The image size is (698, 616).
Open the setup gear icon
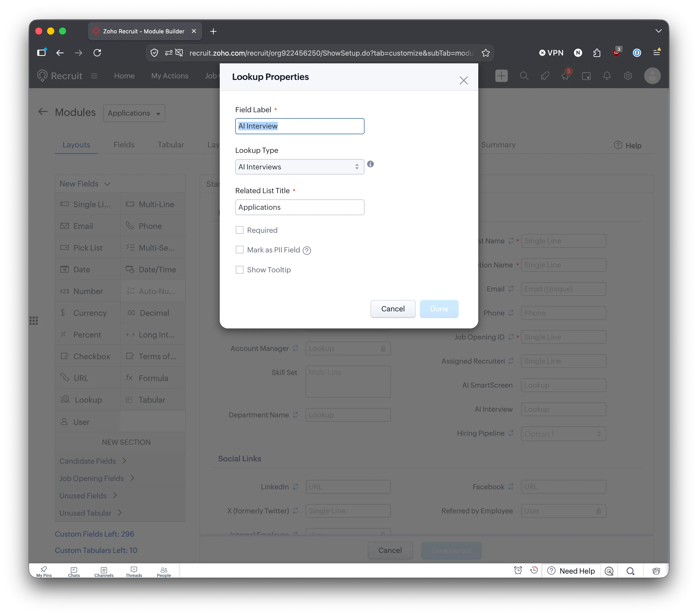tap(628, 76)
